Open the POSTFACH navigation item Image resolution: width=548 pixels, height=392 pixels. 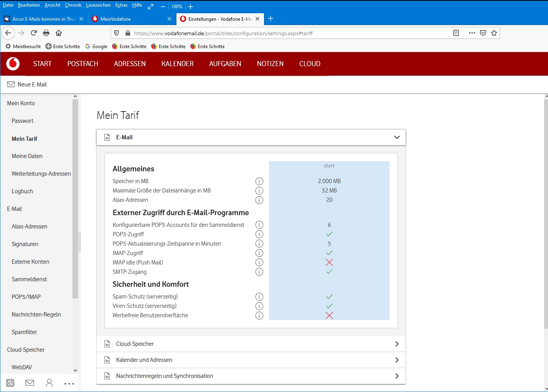pyautogui.click(x=83, y=64)
